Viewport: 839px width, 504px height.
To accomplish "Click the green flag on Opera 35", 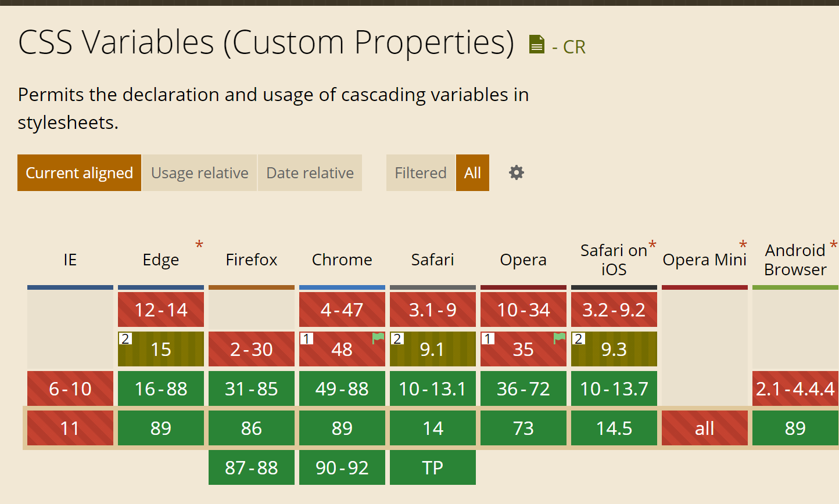I will (x=560, y=338).
